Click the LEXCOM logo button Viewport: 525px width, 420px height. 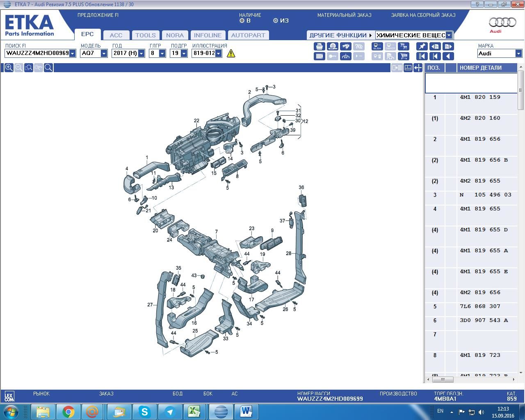[x=9, y=396]
